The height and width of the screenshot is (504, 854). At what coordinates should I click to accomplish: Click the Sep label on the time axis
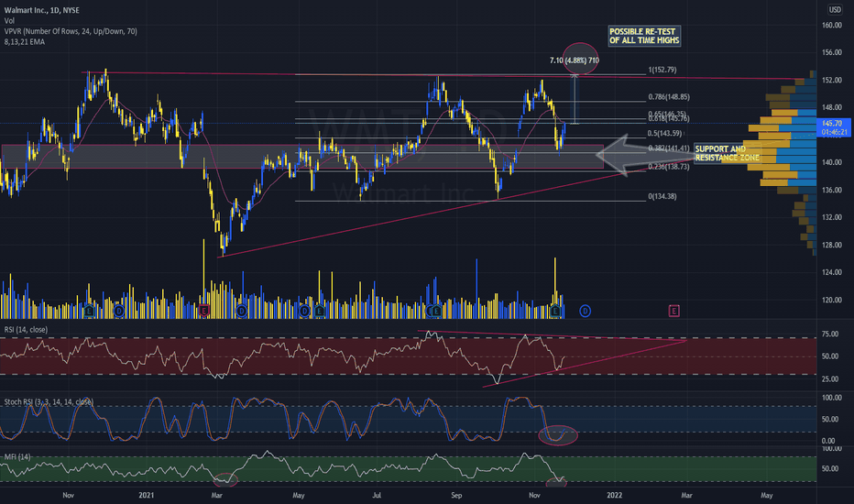(456, 495)
